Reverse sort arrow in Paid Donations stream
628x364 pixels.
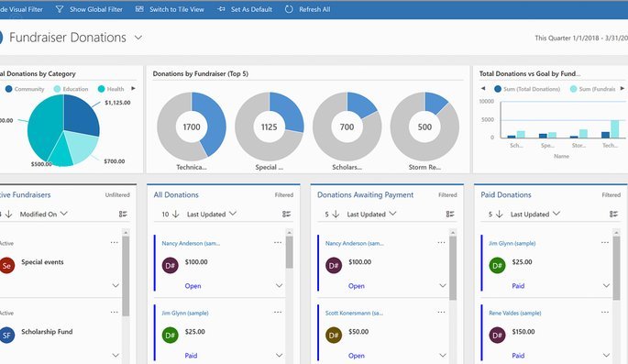pyautogui.click(x=500, y=215)
